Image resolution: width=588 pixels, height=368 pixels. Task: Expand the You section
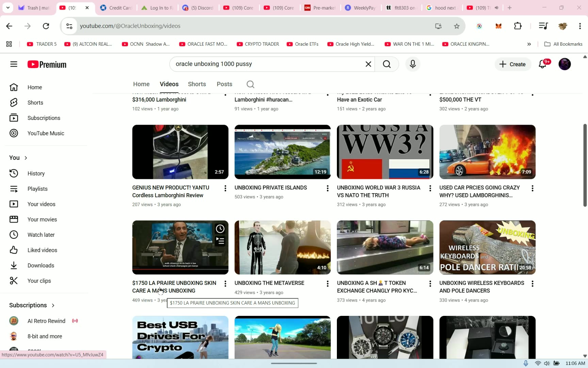[18, 158]
